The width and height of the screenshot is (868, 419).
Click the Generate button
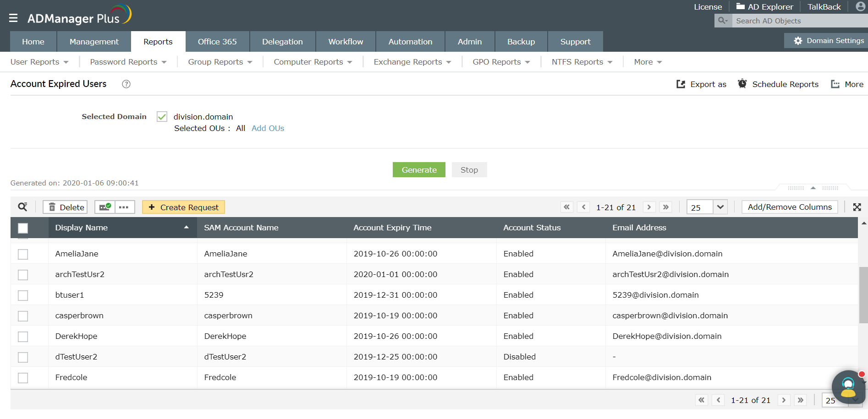[418, 169]
